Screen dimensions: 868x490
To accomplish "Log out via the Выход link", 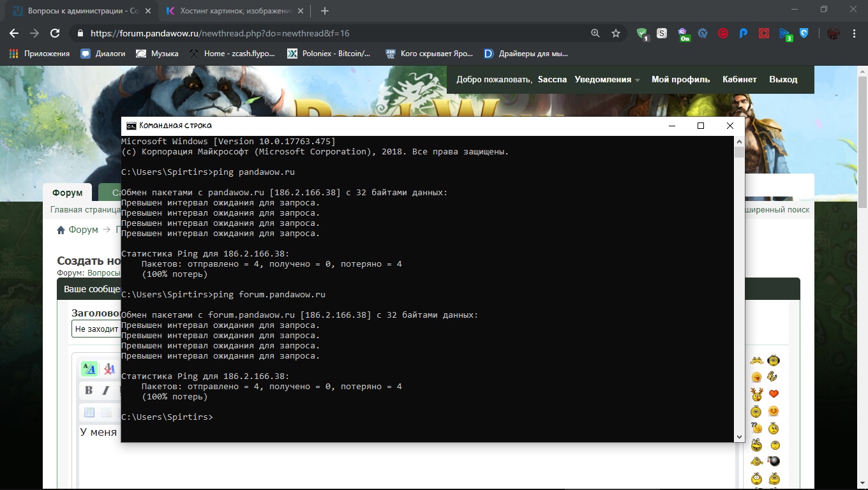I will [x=783, y=80].
